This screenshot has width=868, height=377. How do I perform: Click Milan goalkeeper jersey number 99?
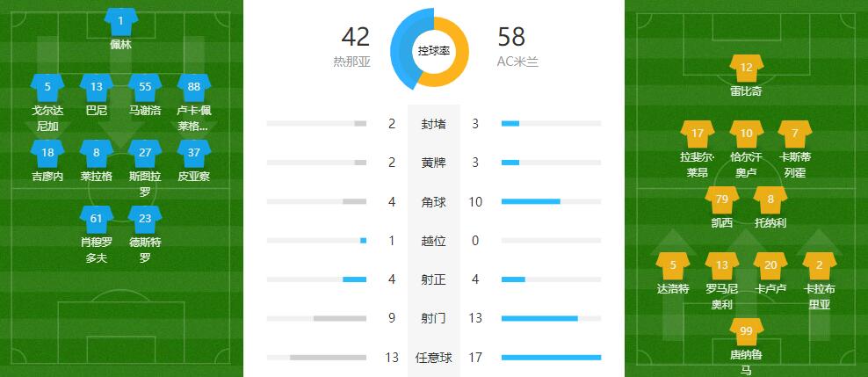(x=746, y=331)
